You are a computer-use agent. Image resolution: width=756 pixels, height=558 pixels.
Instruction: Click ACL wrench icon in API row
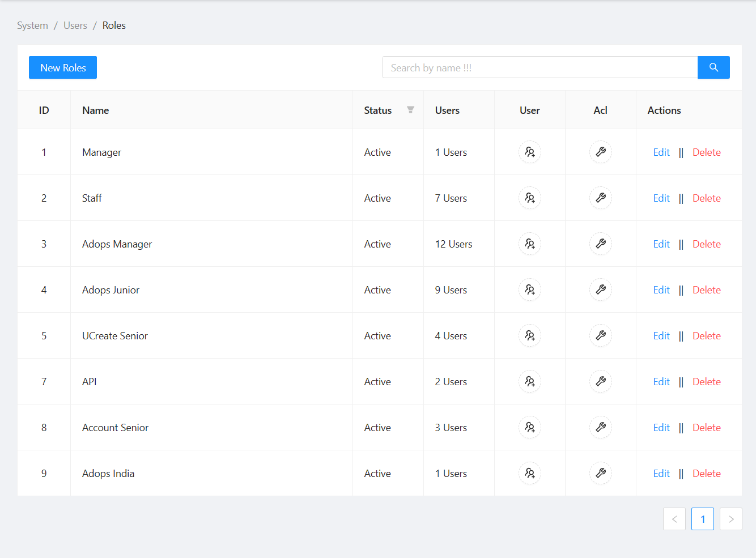(x=601, y=381)
